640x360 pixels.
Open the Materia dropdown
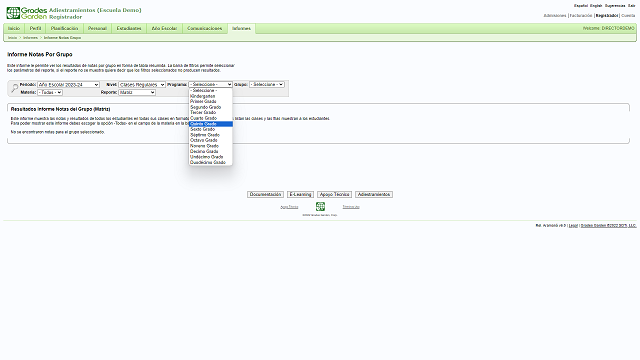coord(50,93)
